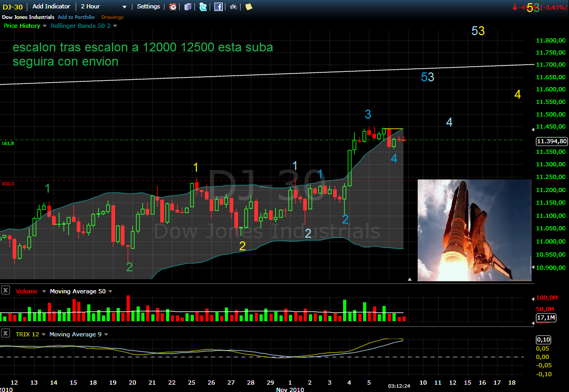Click the database stack icon in toolbar
The image size is (569, 392).
click(188, 6)
